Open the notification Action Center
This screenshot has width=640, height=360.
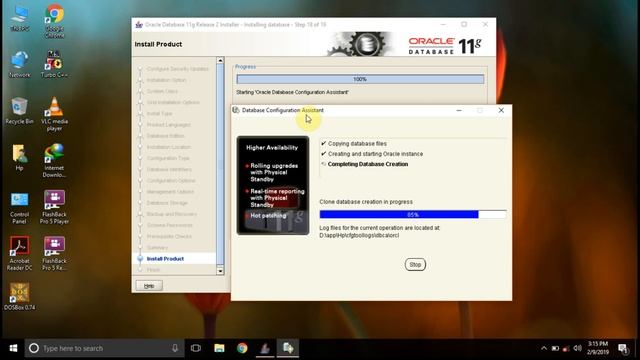623,348
